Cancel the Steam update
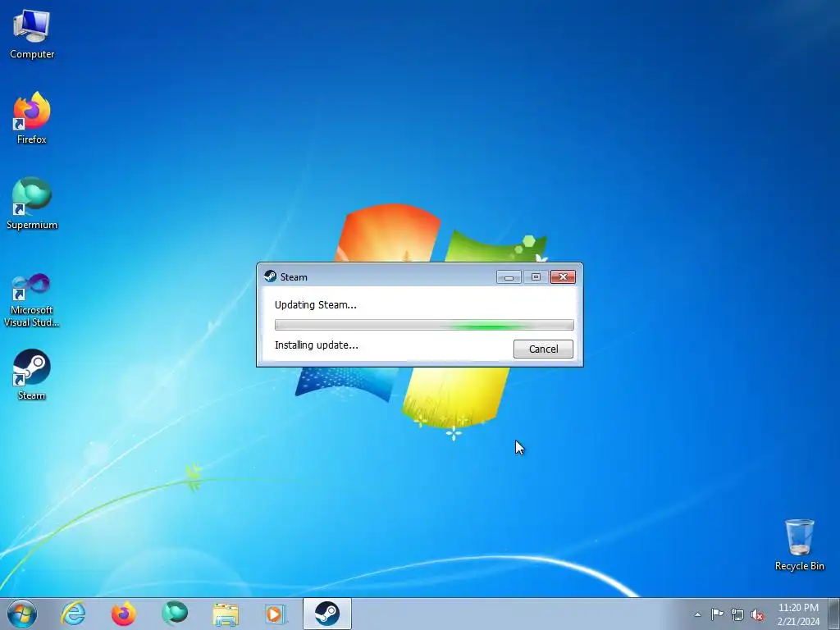The image size is (840, 630). [x=543, y=349]
